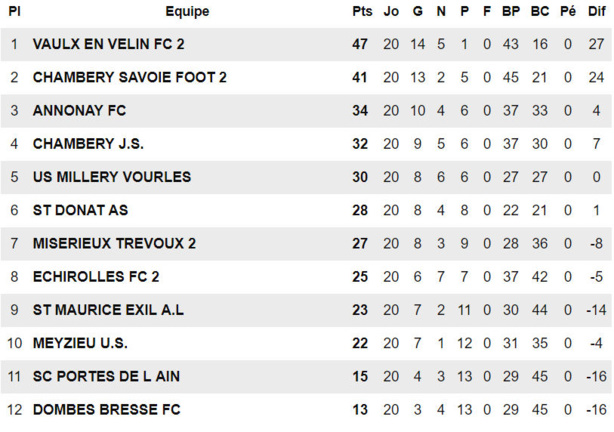Screen dimensions: 614x432
Task: Select the ANNONAY FC team name
Action: pyautogui.click(x=79, y=110)
